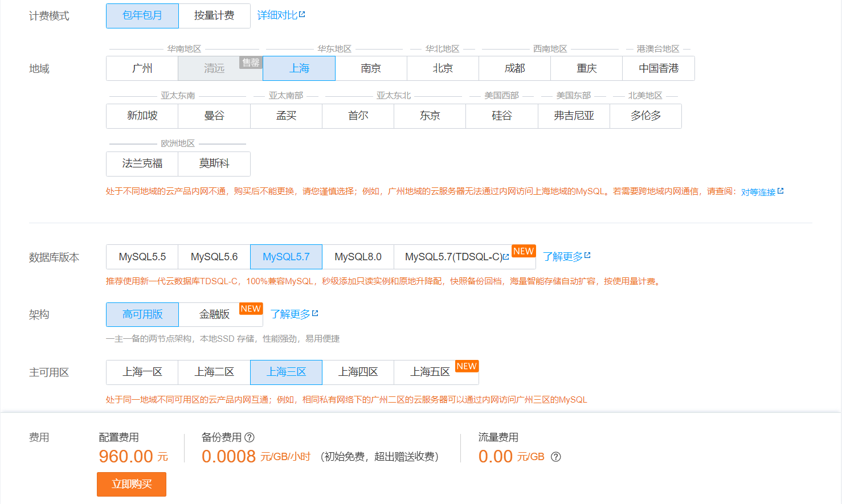The height and width of the screenshot is (504, 842).
Task: Click the 960.00 configuration fee amount
Action: click(126, 457)
